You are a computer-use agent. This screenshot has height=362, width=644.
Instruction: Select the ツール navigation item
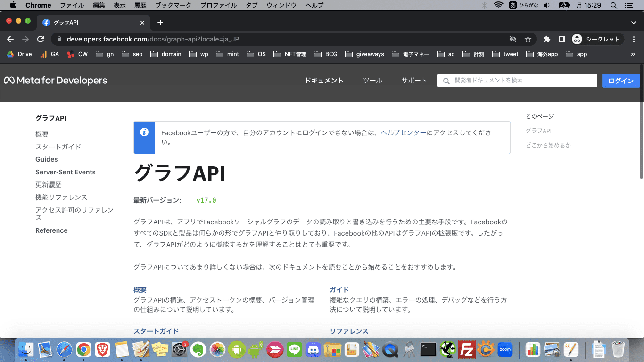[372, 81]
